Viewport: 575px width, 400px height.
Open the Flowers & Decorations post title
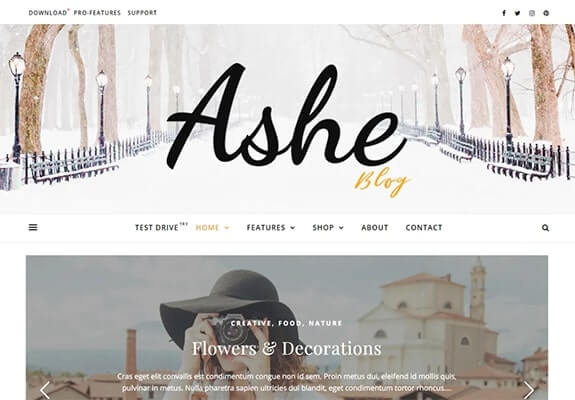click(x=287, y=348)
